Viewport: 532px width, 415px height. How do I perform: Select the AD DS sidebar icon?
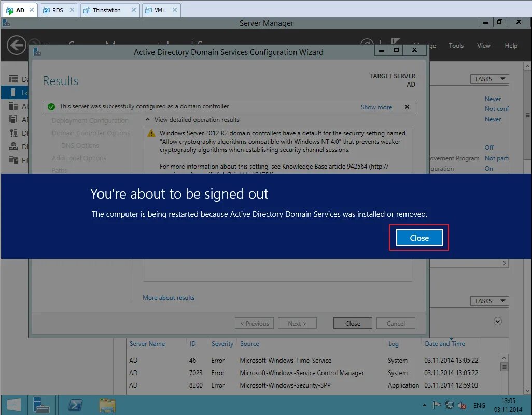point(13,119)
